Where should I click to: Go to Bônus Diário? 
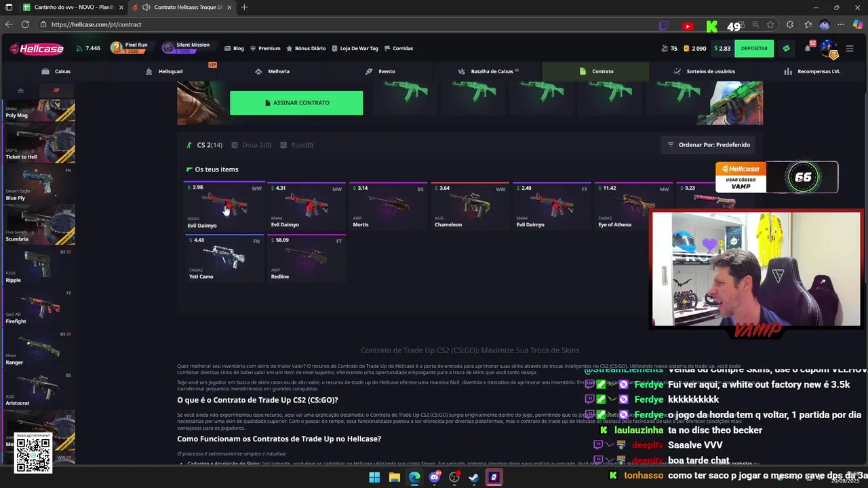coord(306,49)
